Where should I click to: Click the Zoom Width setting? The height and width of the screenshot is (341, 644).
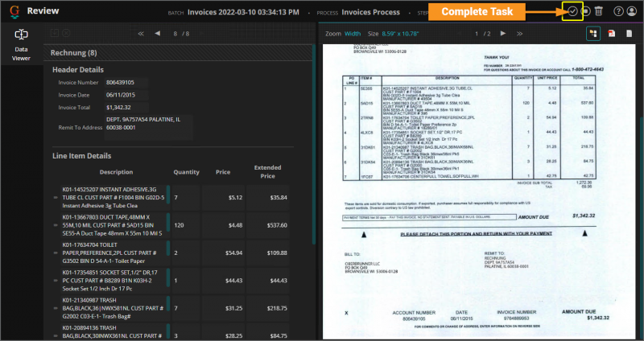click(x=353, y=34)
